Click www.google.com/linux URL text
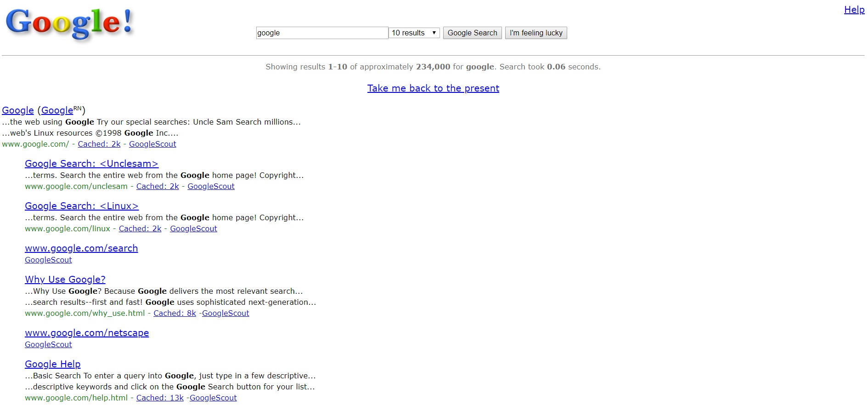Screen dimensions: 868x411 coord(68,228)
